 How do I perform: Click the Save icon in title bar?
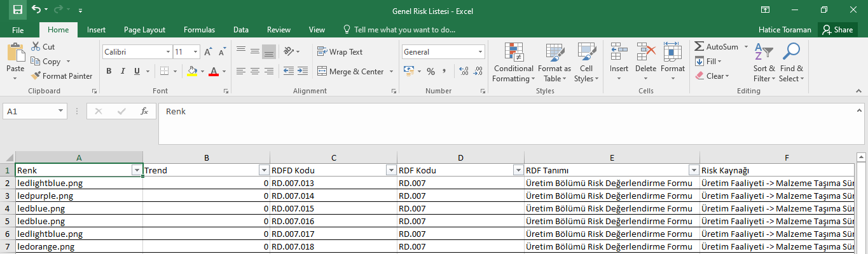[x=17, y=10]
